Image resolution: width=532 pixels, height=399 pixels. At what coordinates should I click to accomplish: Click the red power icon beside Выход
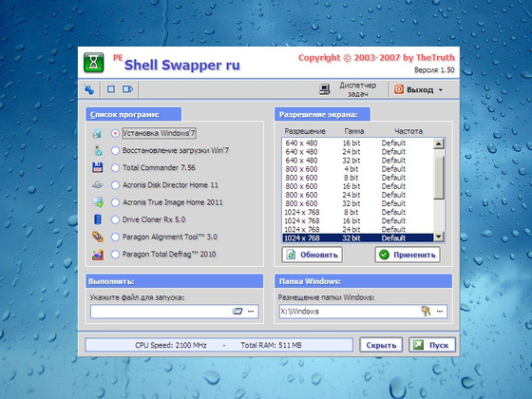click(399, 89)
